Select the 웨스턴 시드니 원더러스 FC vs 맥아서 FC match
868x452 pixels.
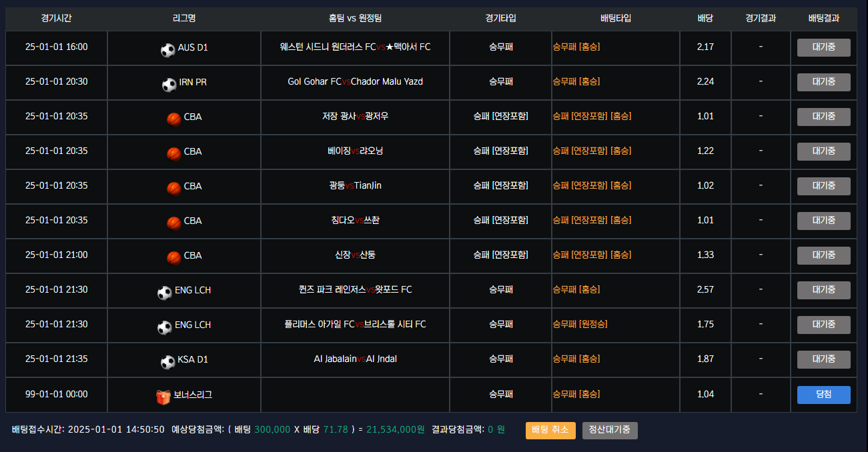[355, 47]
